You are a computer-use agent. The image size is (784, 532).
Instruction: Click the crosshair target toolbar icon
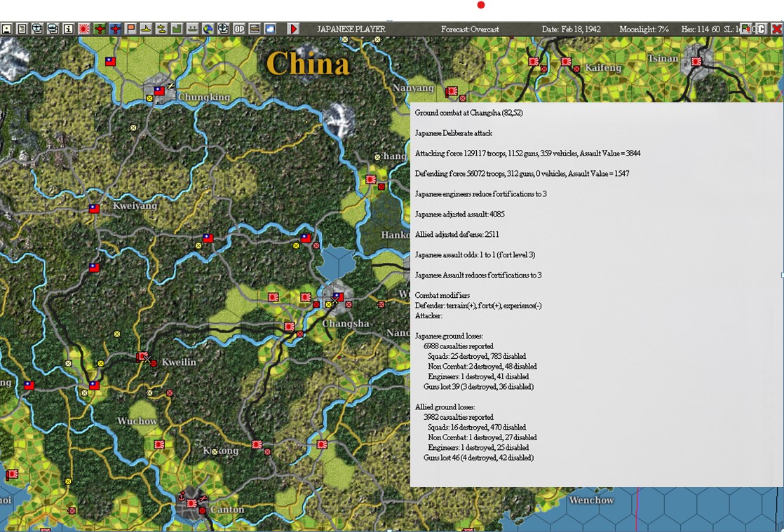(x=224, y=29)
